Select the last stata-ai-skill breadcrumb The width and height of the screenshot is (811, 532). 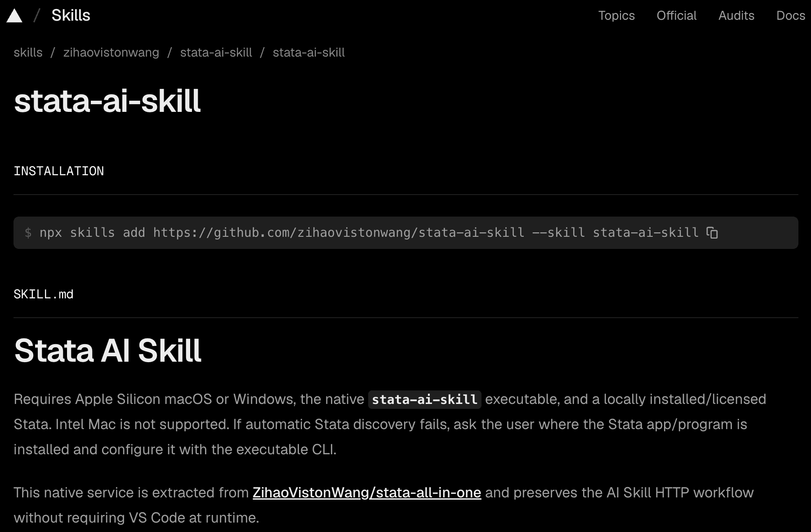309,53
